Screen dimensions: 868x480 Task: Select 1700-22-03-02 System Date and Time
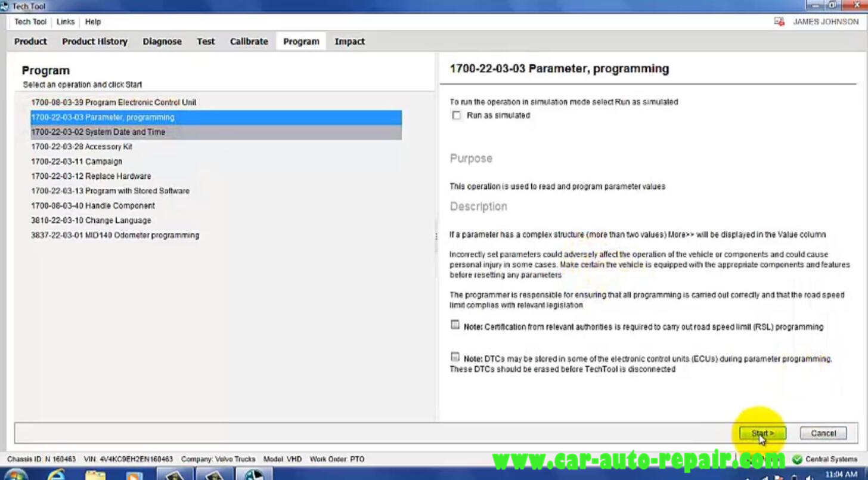click(x=216, y=132)
